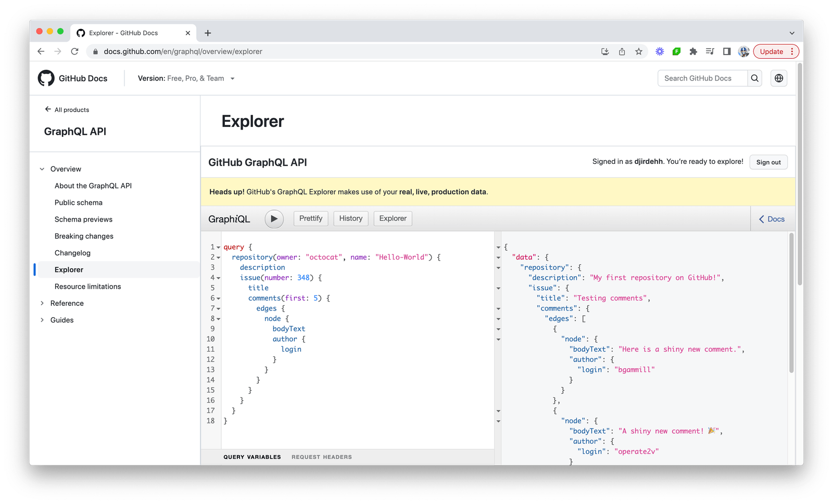Viewport: 833px width, 504px height.
Task: Reload the current page
Action: point(74,51)
